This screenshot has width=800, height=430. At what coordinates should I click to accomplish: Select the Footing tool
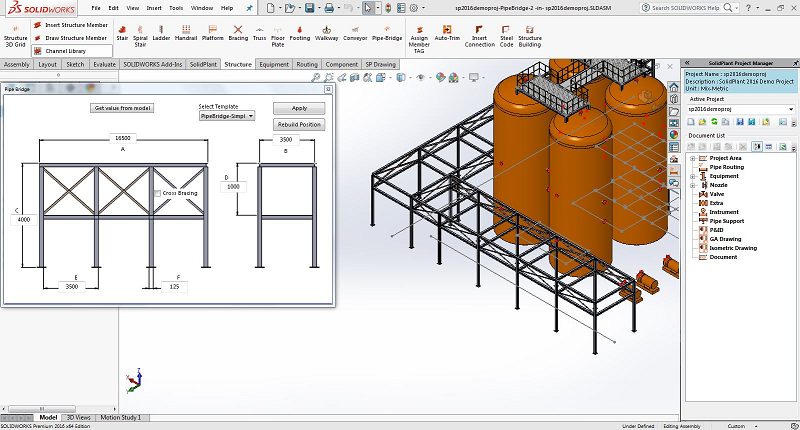[299, 33]
